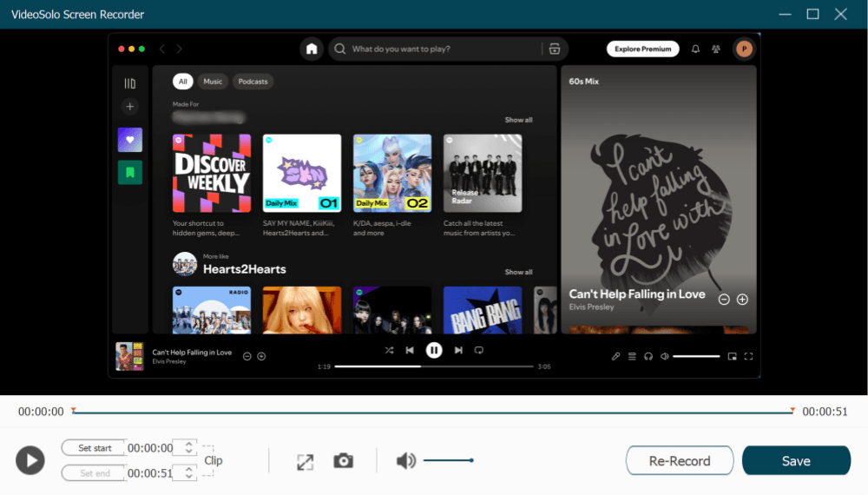
Task: Adjust the Spotify volume slider
Action: pyautogui.click(x=696, y=357)
